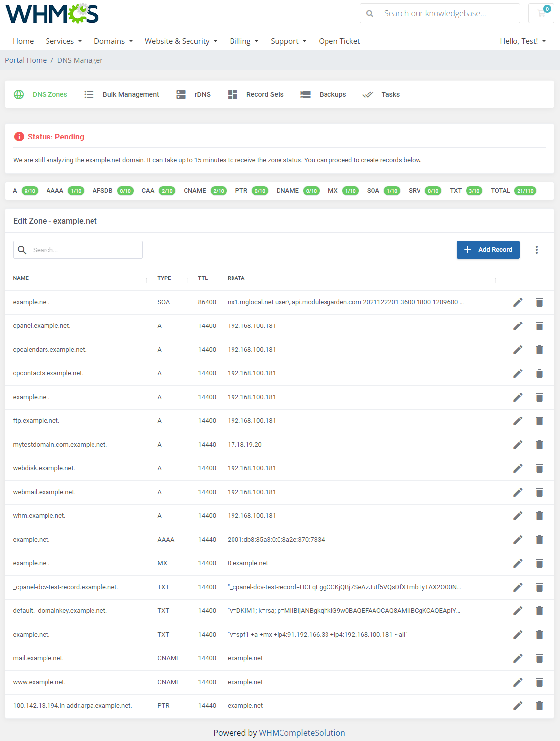Open Bulk Management section
The image size is (560, 741).
tap(131, 94)
